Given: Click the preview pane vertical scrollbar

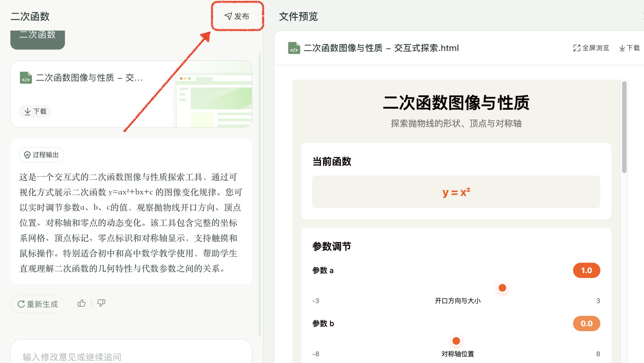Looking at the screenshot, I should click(624, 127).
